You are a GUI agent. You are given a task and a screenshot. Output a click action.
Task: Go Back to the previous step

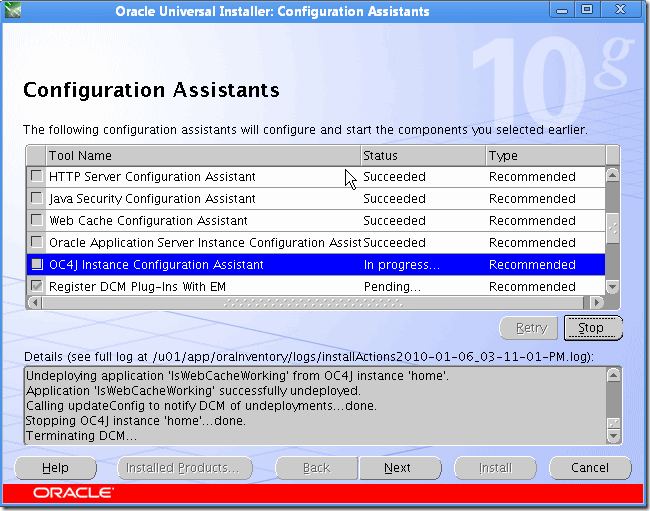pos(317,468)
